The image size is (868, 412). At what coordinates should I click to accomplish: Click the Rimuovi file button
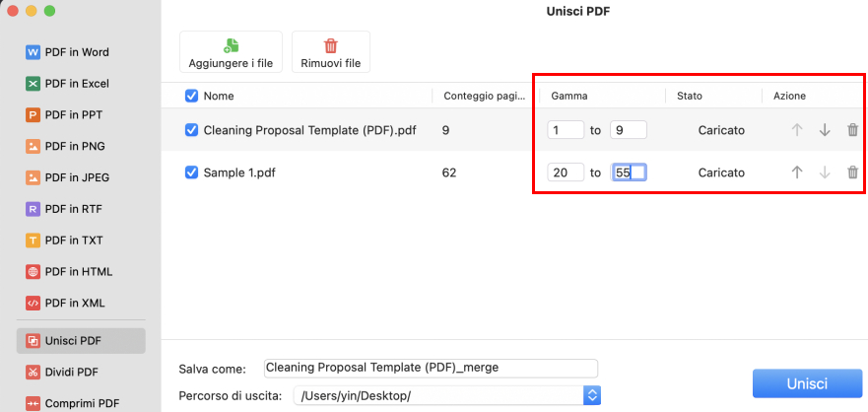coord(330,52)
